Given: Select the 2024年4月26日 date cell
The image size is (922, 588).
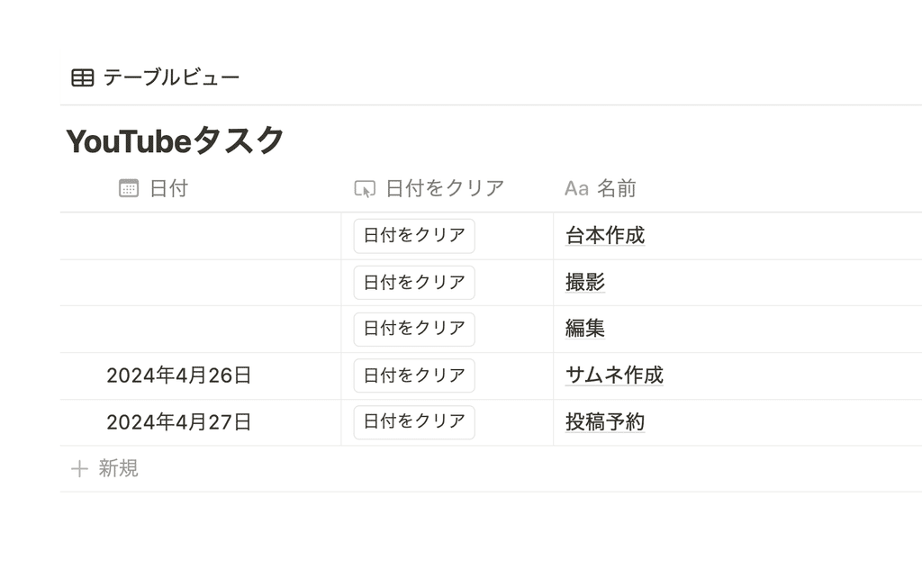Looking at the screenshot, I should [201, 375].
